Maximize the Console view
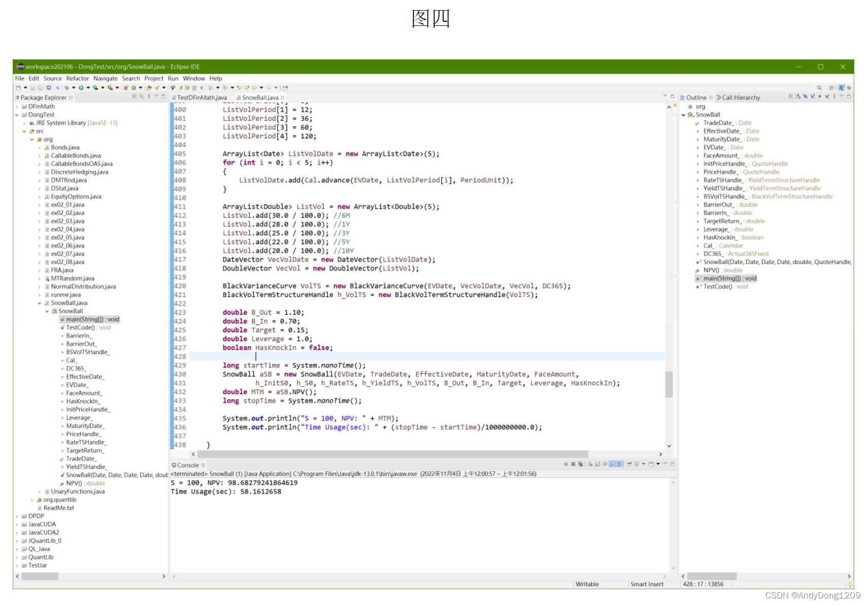The image size is (868, 605). pyautogui.click(x=672, y=464)
